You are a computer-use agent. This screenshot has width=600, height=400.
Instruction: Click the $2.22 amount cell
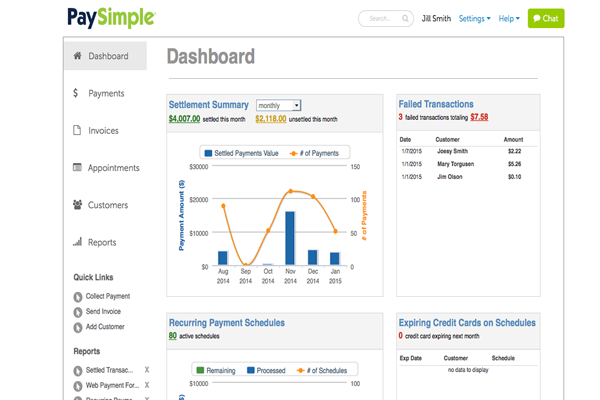tap(515, 151)
